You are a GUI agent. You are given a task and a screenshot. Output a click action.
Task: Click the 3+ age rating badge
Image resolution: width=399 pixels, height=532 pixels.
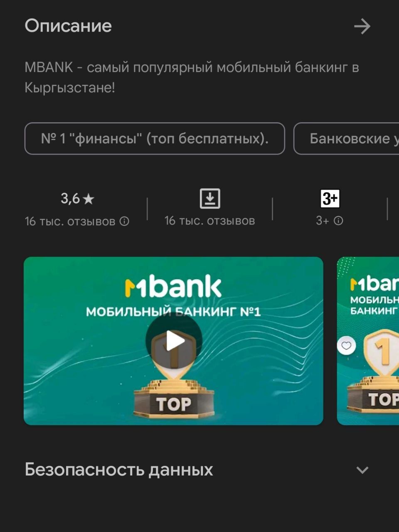330,198
